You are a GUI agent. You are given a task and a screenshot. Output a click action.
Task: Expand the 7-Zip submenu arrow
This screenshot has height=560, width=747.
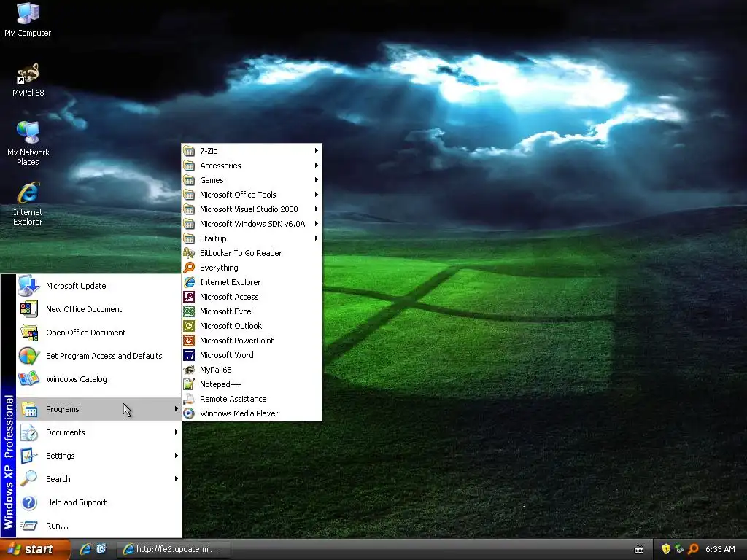click(317, 151)
